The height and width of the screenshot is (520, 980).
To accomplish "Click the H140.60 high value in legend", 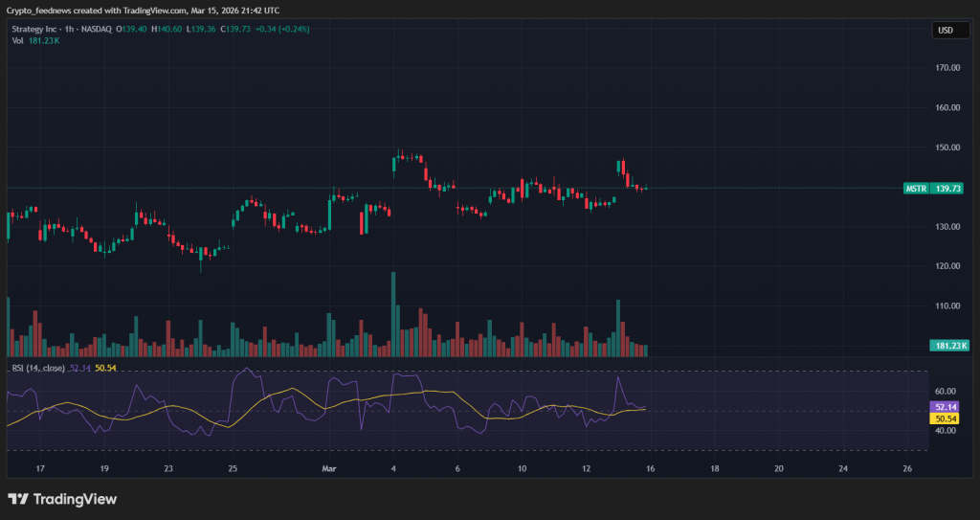I will (167, 30).
